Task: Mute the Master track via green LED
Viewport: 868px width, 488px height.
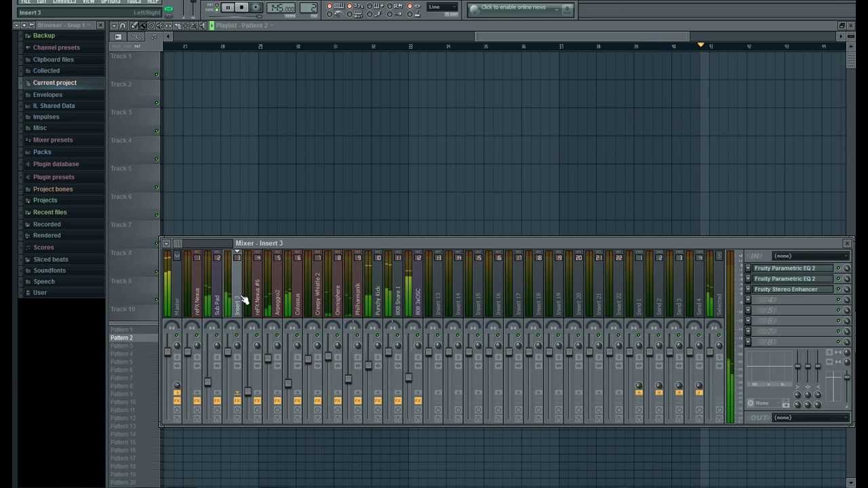Action: pyautogui.click(x=177, y=336)
